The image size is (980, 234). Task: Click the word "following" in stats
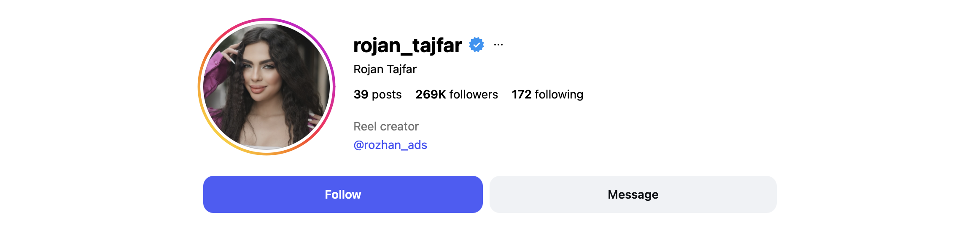[x=559, y=95]
